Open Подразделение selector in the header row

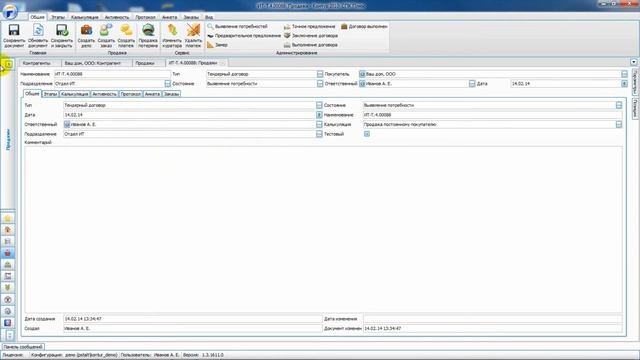pos(167,84)
